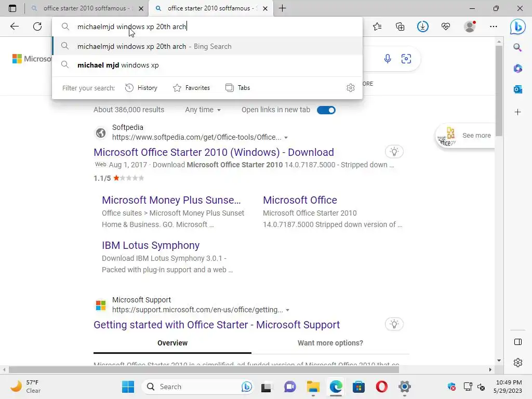This screenshot has width=532, height=399.
Task: Go back with the browser back arrow
Action: tap(14, 26)
